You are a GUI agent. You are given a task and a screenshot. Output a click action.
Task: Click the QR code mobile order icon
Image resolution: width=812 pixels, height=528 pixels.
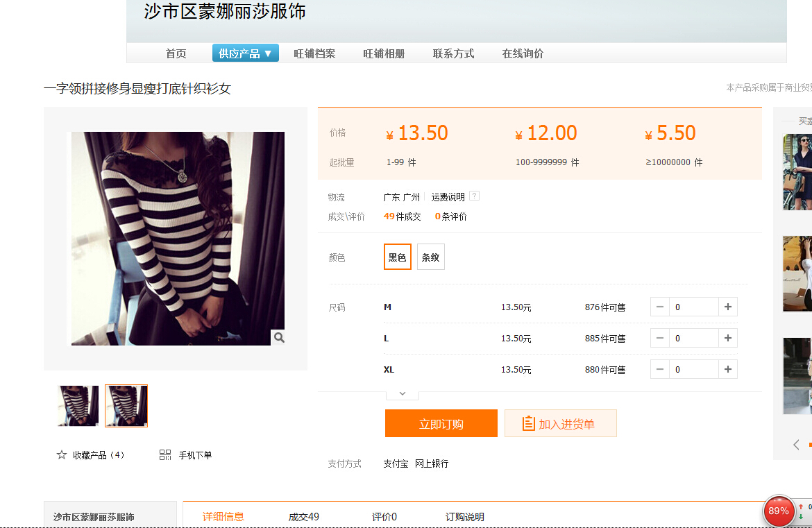click(165, 455)
